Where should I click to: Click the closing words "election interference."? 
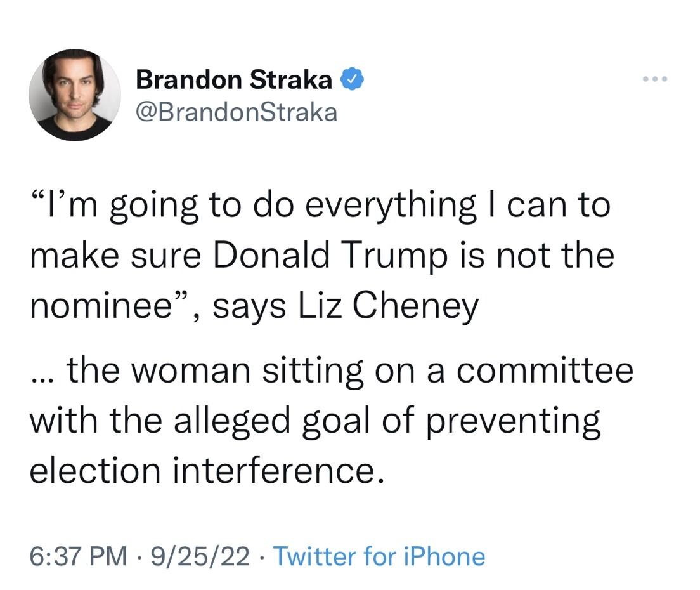click(x=207, y=470)
